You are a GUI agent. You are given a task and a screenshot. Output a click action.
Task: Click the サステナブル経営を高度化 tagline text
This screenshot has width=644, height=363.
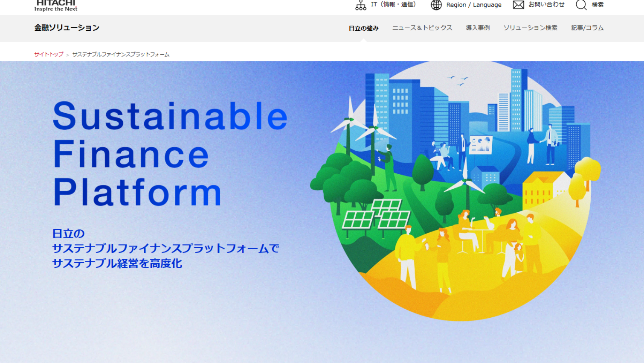click(x=117, y=263)
